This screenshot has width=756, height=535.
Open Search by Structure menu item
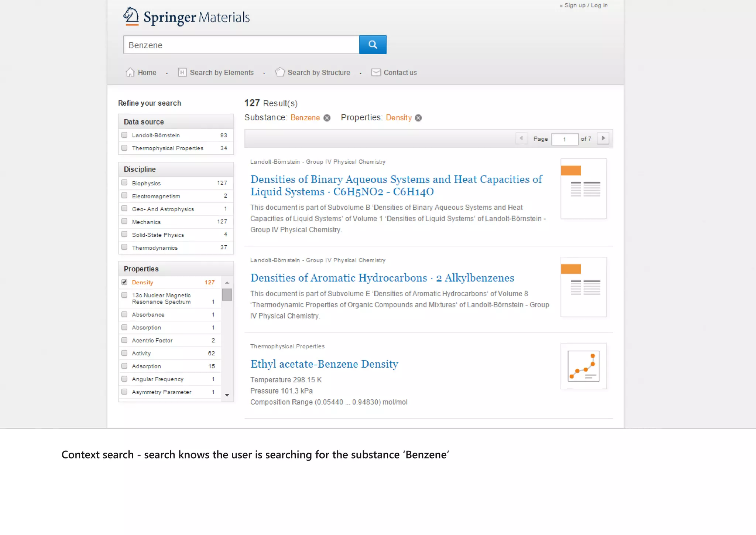click(319, 72)
